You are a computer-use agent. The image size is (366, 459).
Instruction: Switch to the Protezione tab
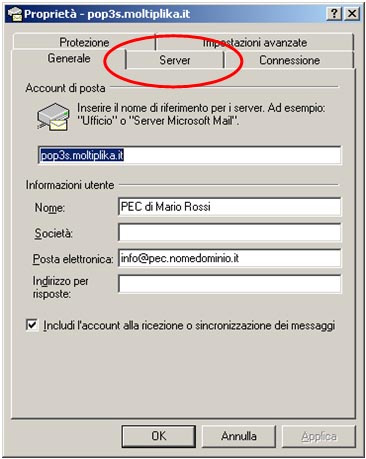click(x=84, y=42)
